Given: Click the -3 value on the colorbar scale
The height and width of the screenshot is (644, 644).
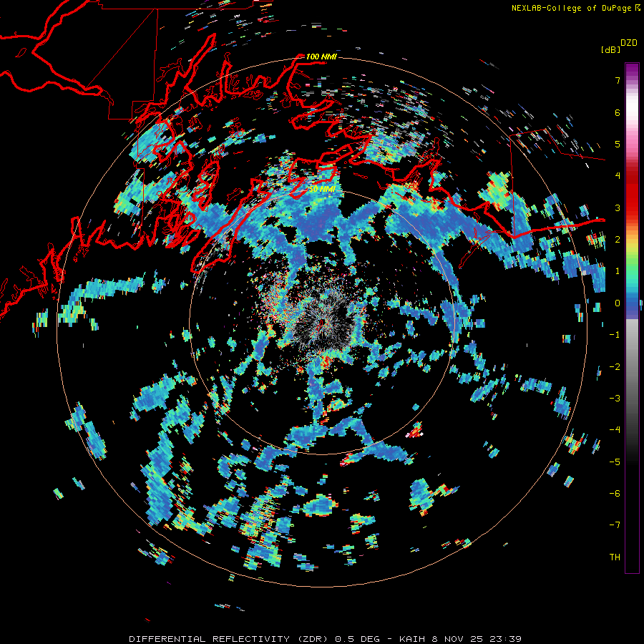Looking at the screenshot, I should point(615,398).
